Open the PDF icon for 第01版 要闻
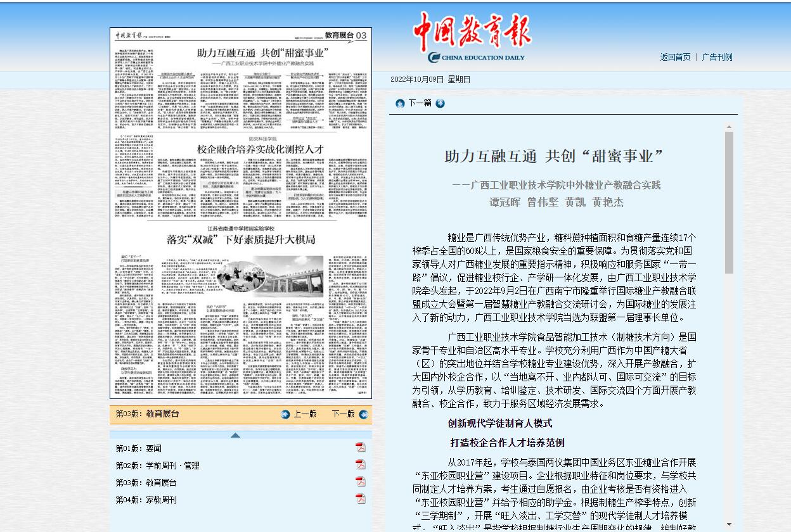This screenshot has width=791, height=532. [x=361, y=447]
